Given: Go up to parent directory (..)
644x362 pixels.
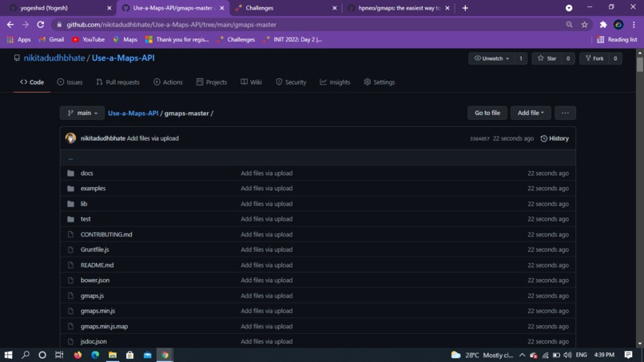Looking at the screenshot, I should [x=70, y=157].
